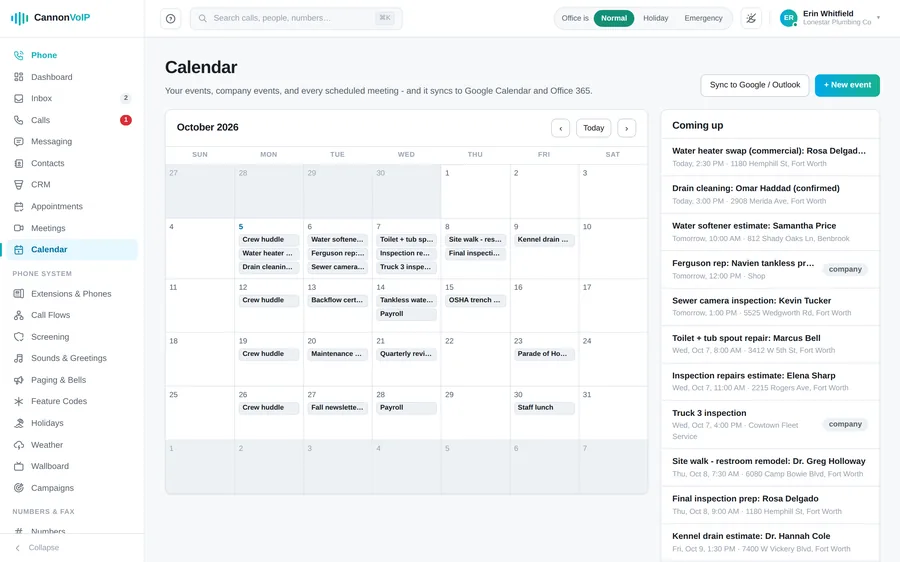Click the search calls, people, numbers field
This screenshot has height=562, width=900.
coord(296,18)
